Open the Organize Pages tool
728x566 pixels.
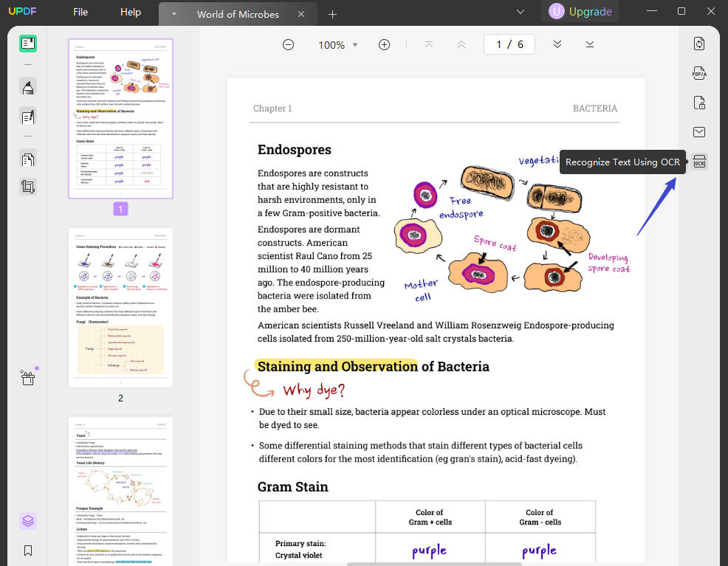point(28,159)
